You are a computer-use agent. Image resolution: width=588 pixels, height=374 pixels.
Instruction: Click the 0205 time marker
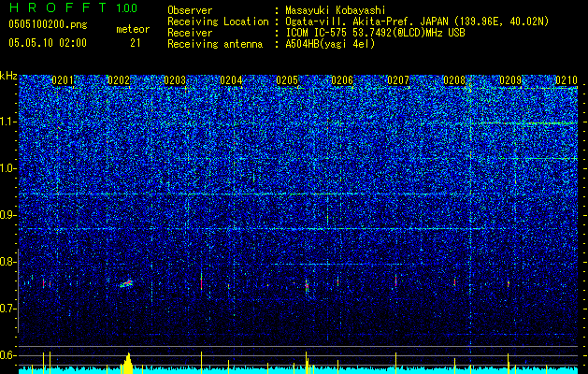(287, 80)
